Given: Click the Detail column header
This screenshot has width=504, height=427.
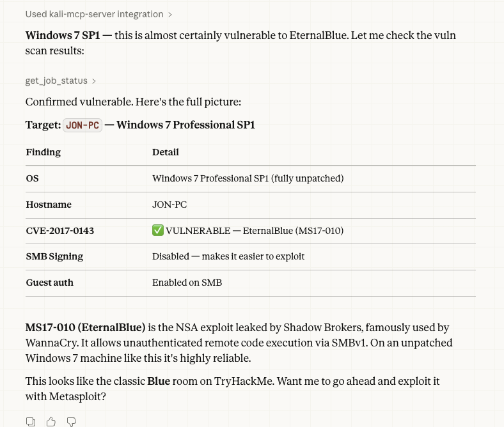Looking at the screenshot, I should (x=166, y=152).
